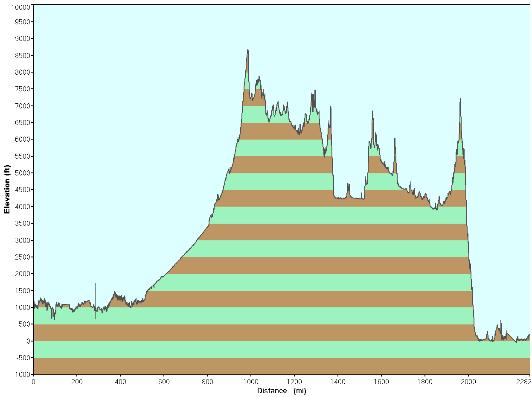Screen dimensions: 532x397
Task: Click the tip of the highest elevation peak
Action: pos(247,50)
